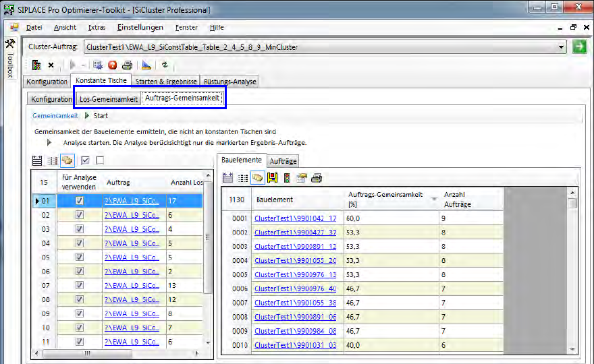Open the Cluster-Auftrag dropdown list
Screen dimensions: 594x364
(x=561, y=47)
